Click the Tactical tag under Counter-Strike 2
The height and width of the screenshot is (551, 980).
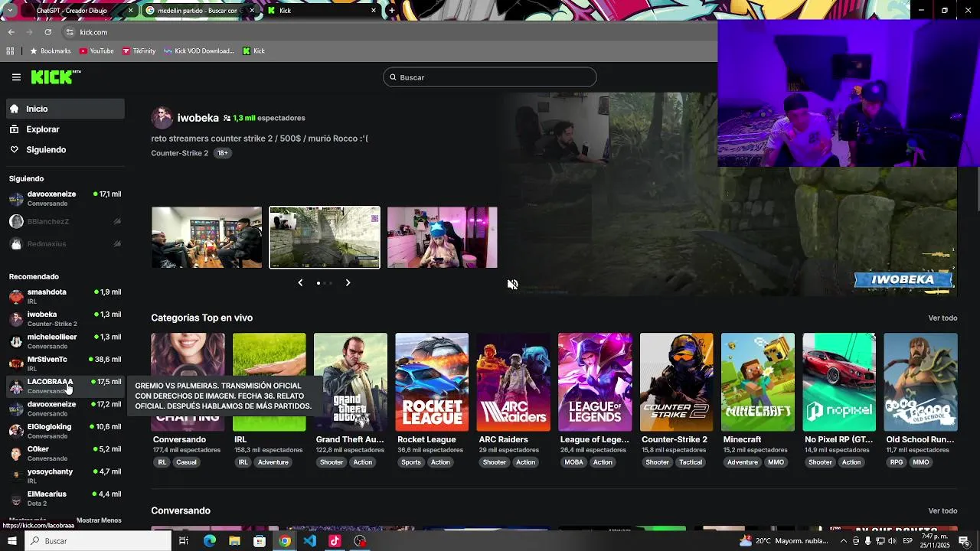click(691, 462)
